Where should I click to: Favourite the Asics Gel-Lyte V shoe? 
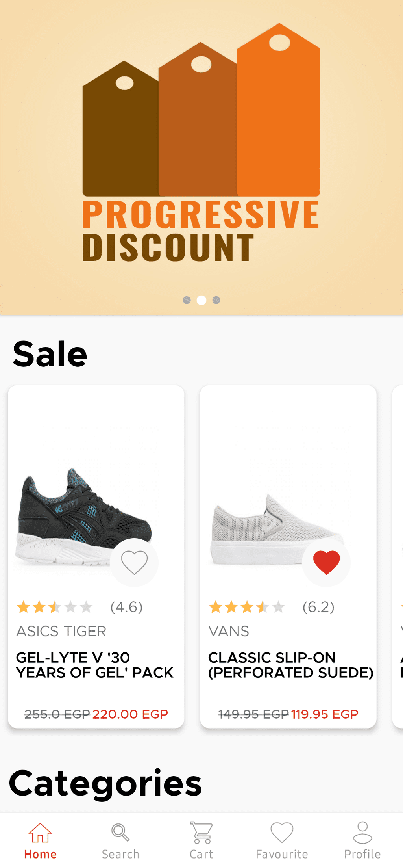point(134,562)
